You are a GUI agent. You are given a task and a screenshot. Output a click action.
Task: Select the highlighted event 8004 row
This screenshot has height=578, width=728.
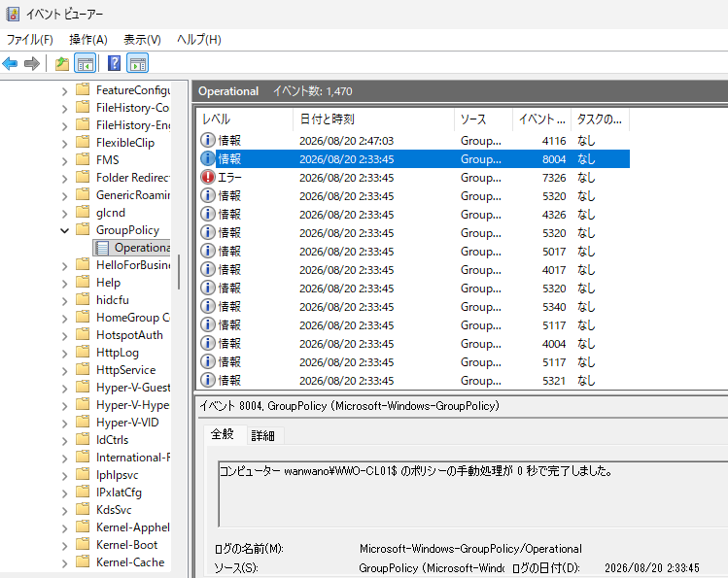[x=413, y=159]
